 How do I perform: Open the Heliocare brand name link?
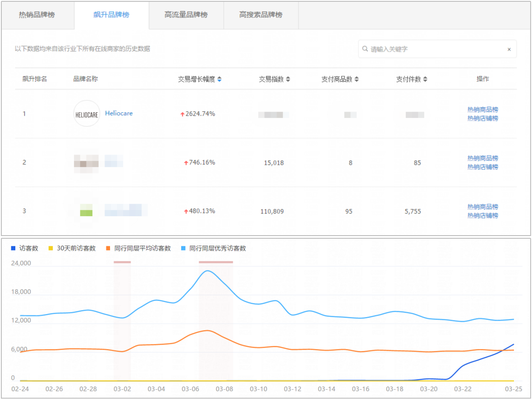click(x=119, y=114)
